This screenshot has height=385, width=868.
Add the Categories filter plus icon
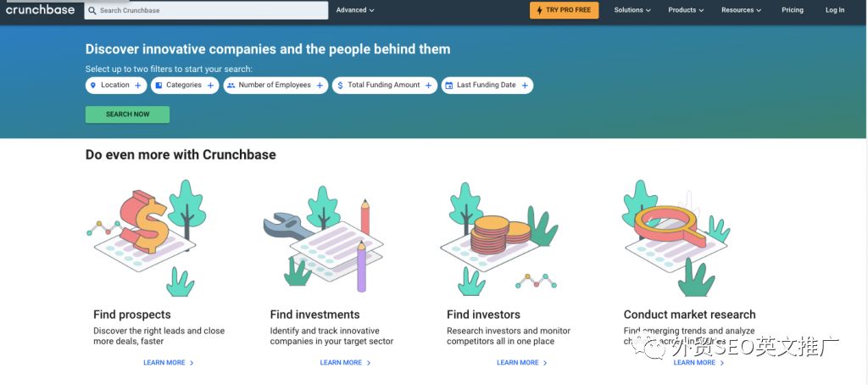(x=210, y=86)
